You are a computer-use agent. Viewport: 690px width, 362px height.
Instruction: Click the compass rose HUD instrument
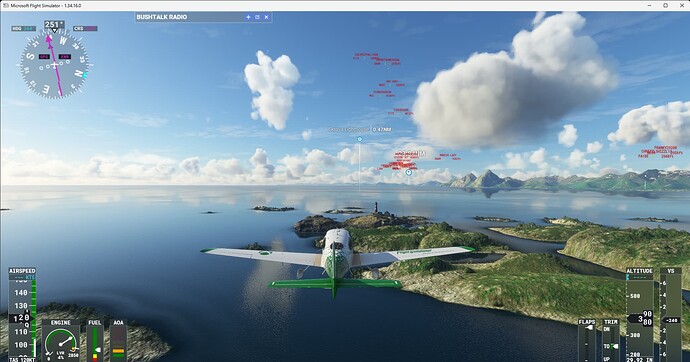[54, 65]
